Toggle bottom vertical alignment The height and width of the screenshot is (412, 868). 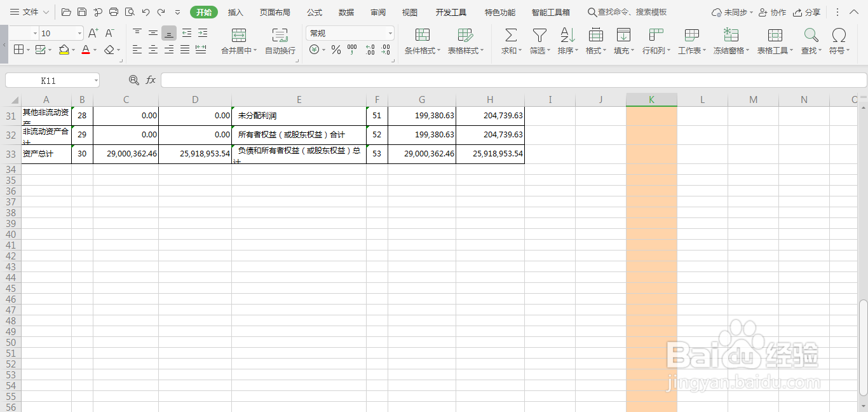169,33
